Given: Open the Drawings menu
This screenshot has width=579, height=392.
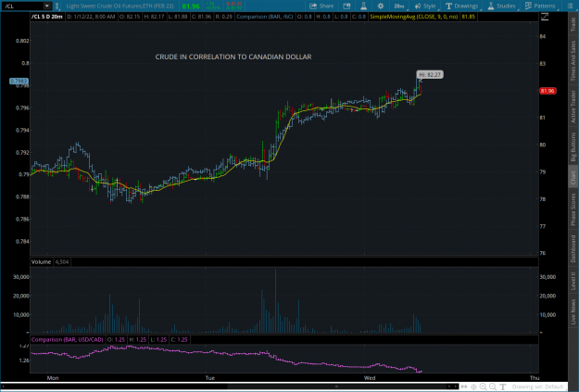Looking at the screenshot, I should pyautogui.click(x=461, y=6).
